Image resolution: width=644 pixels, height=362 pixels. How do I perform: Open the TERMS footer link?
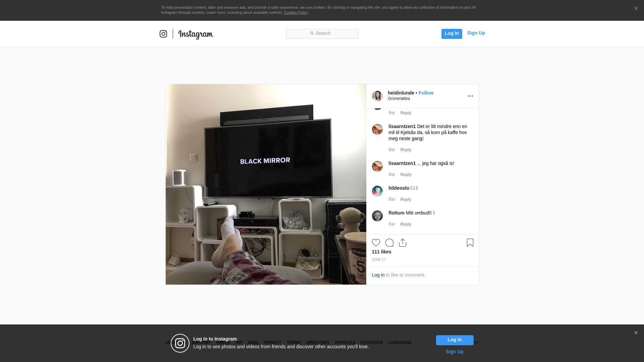tap(294, 343)
